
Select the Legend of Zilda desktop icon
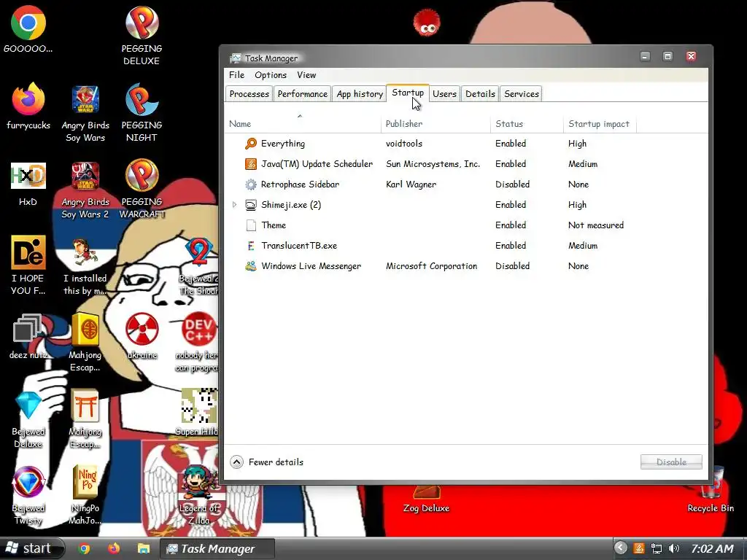[198, 482]
